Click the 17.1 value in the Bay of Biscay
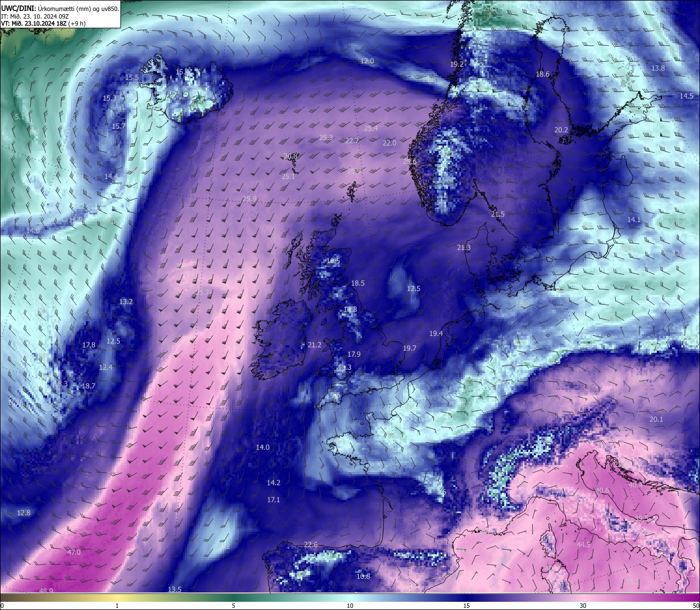700x610 pixels. (x=273, y=500)
